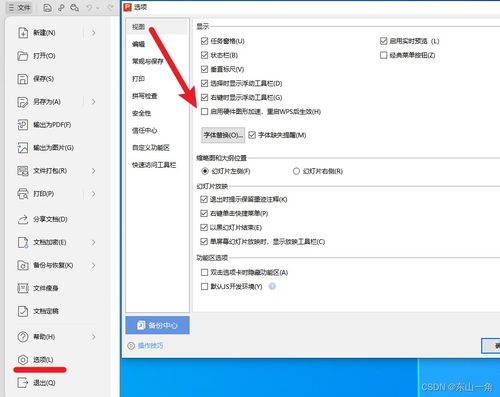Toggle 字体缺失提醒(M) checkbox

252,135
